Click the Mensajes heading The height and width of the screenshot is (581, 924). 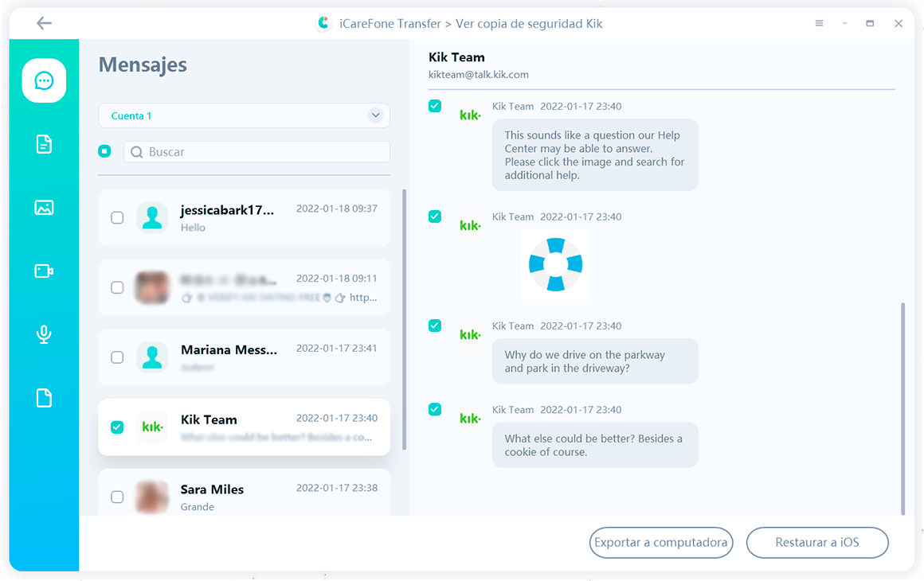[143, 64]
